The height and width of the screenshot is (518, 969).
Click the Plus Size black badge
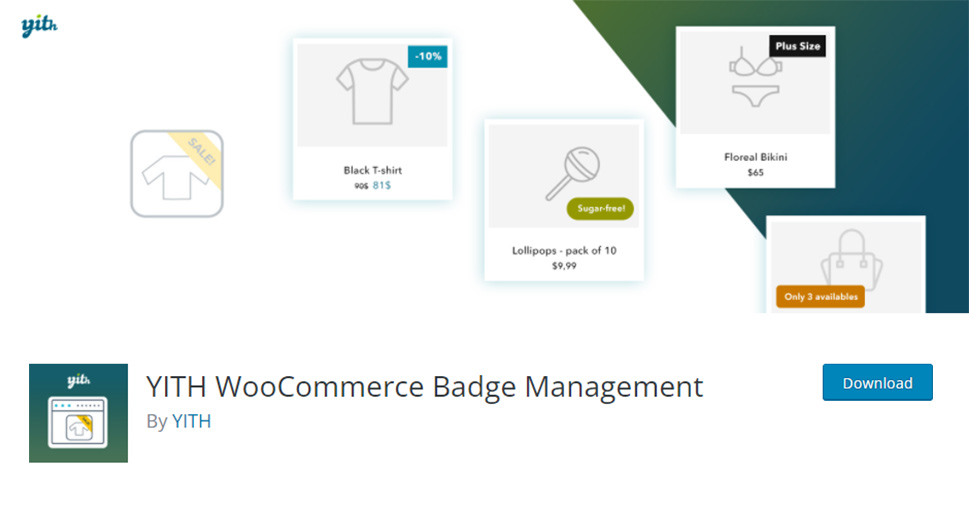tap(797, 46)
